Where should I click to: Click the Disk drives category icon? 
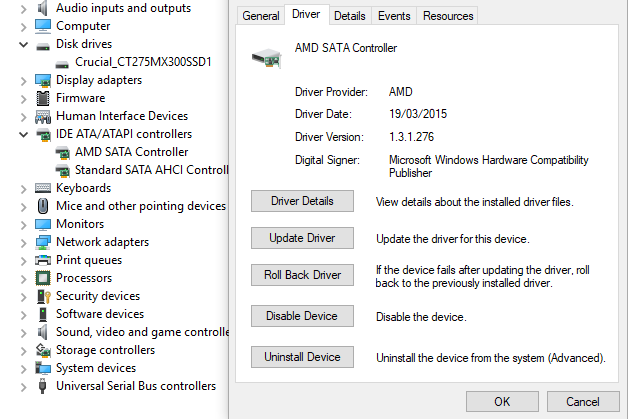tap(43, 46)
